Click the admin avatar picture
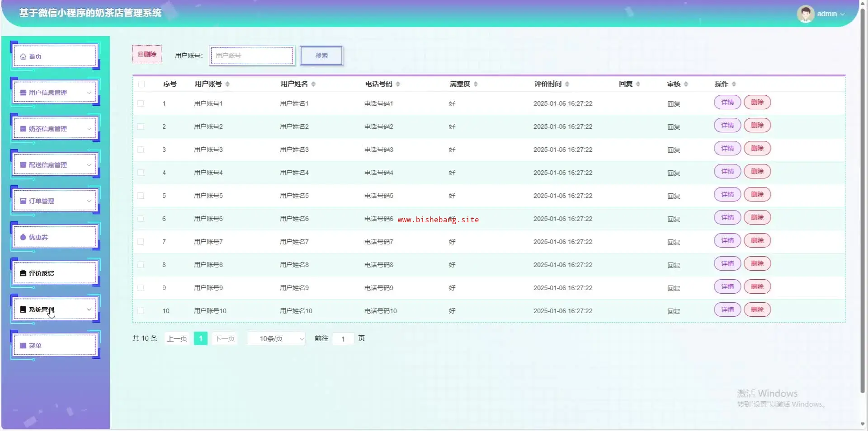This screenshot has height=431, width=868. point(805,14)
